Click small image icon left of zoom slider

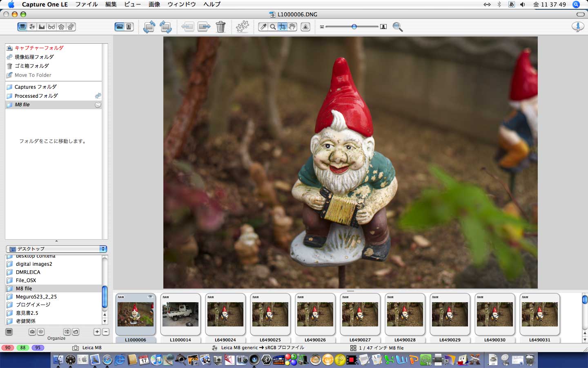pos(322,27)
